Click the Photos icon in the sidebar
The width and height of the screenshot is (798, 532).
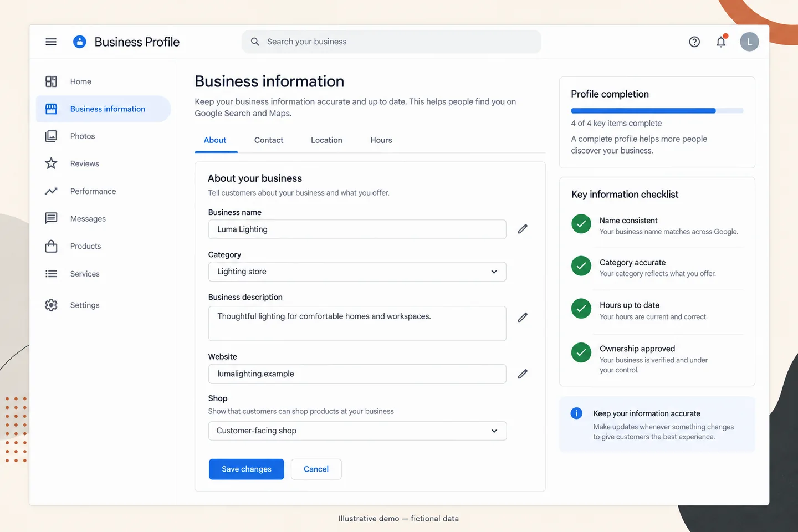[x=51, y=136]
